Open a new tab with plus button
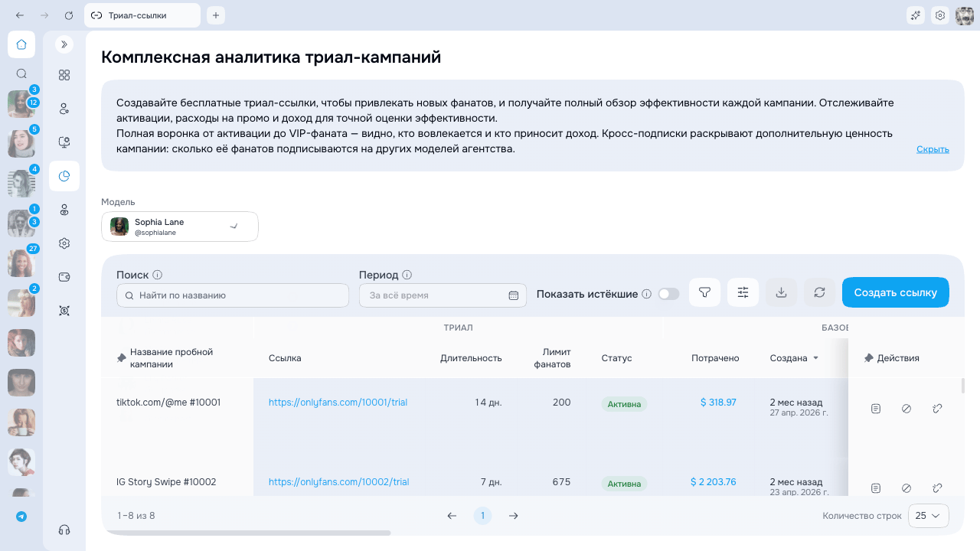Image resolution: width=980 pixels, height=551 pixels. [x=216, y=15]
